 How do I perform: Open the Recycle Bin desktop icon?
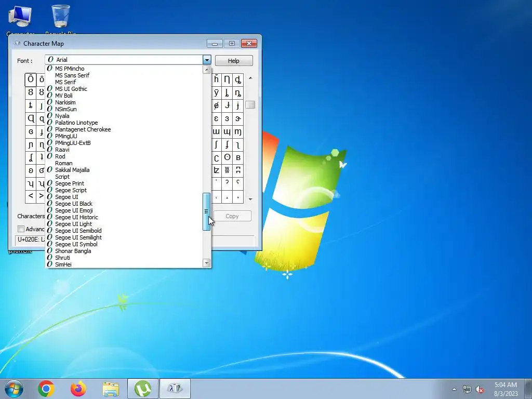(x=61, y=19)
